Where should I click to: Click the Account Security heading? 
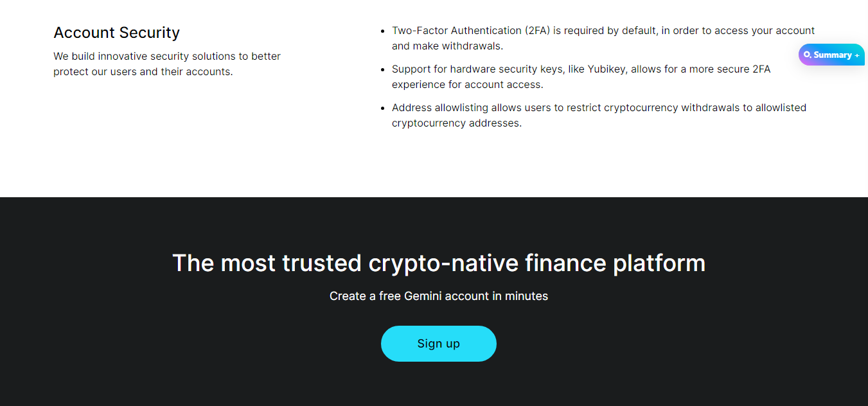coord(117,33)
